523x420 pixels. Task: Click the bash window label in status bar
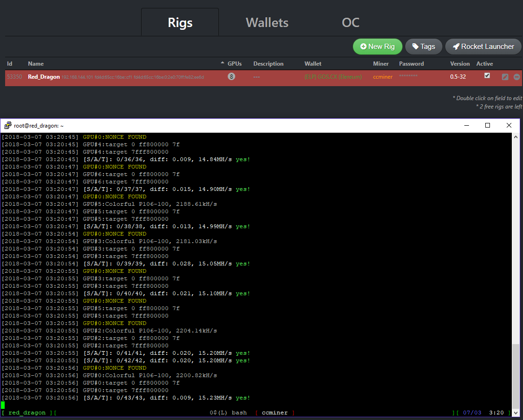click(x=239, y=413)
